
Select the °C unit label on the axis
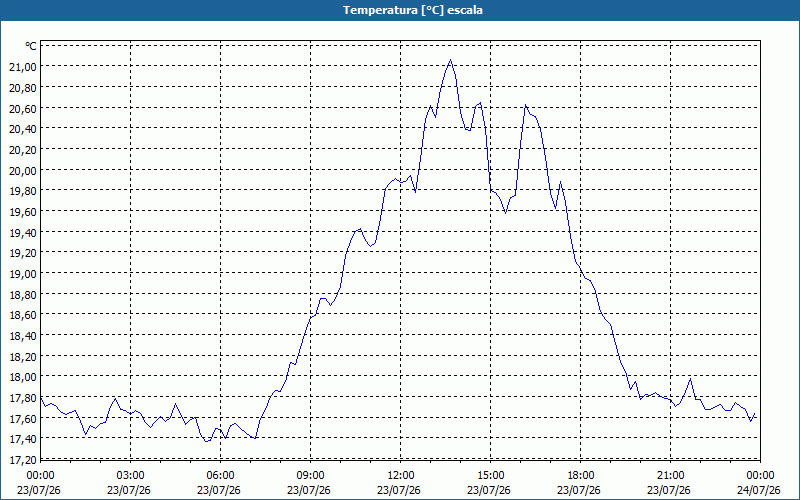(31, 46)
